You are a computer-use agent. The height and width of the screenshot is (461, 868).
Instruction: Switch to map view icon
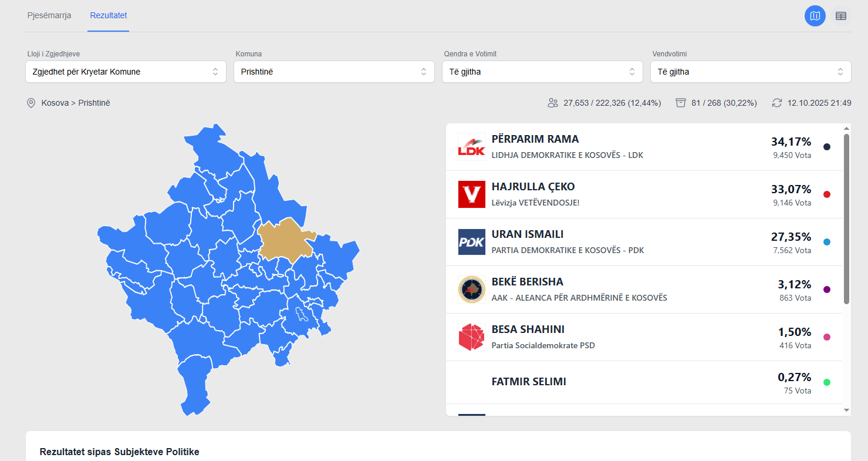click(x=815, y=16)
